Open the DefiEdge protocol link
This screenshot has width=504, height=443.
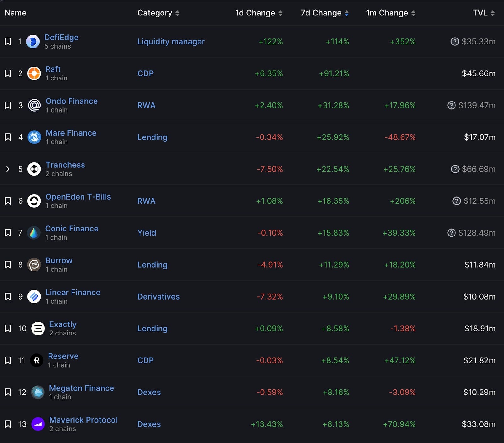(x=61, y=37)
